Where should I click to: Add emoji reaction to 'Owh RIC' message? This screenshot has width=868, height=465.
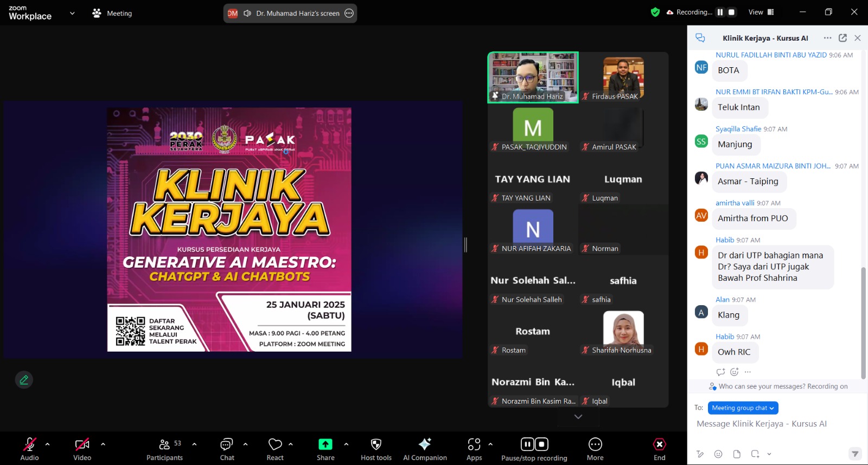click(x=735, y=372)
